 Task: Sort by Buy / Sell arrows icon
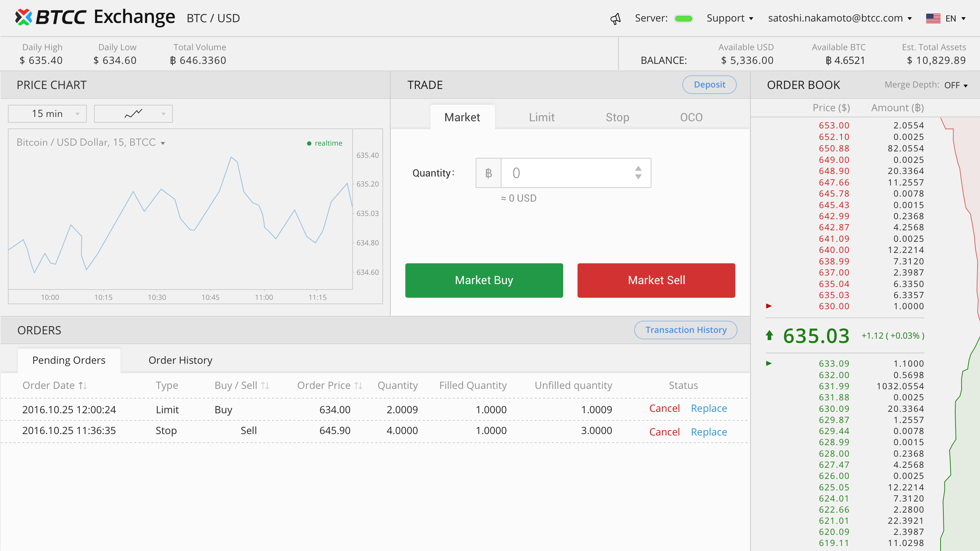pos(265,386)
